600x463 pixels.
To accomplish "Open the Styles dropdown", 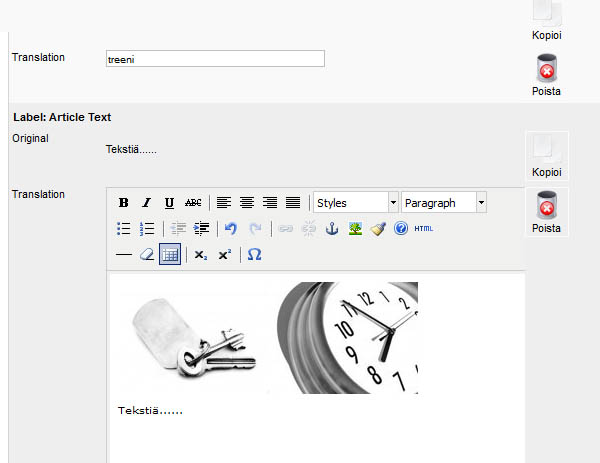I will tap(356, 203).
